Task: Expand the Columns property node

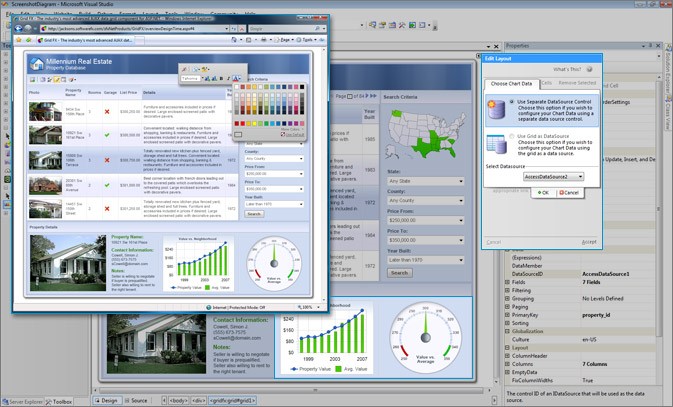Action: click(507, 364)
